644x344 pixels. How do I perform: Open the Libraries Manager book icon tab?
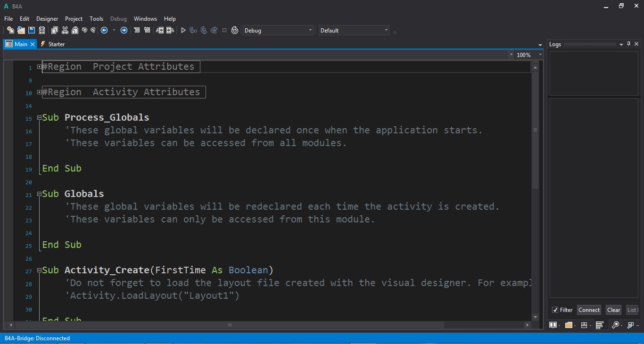(553, 325)
